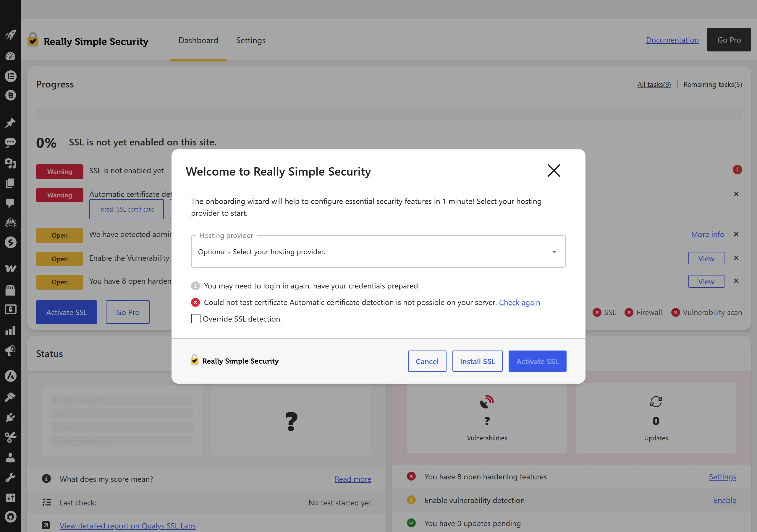Open WordPress Settings via the sliders icon
Image resolution: width=757 pixels, height=532 pixels.
(x=11, y=497)
